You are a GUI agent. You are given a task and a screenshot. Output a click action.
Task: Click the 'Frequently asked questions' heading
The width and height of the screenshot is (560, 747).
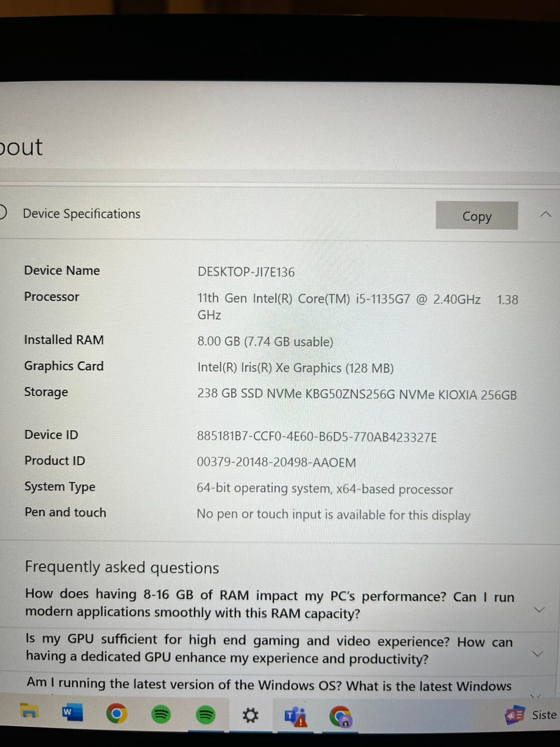pos(122,567)
